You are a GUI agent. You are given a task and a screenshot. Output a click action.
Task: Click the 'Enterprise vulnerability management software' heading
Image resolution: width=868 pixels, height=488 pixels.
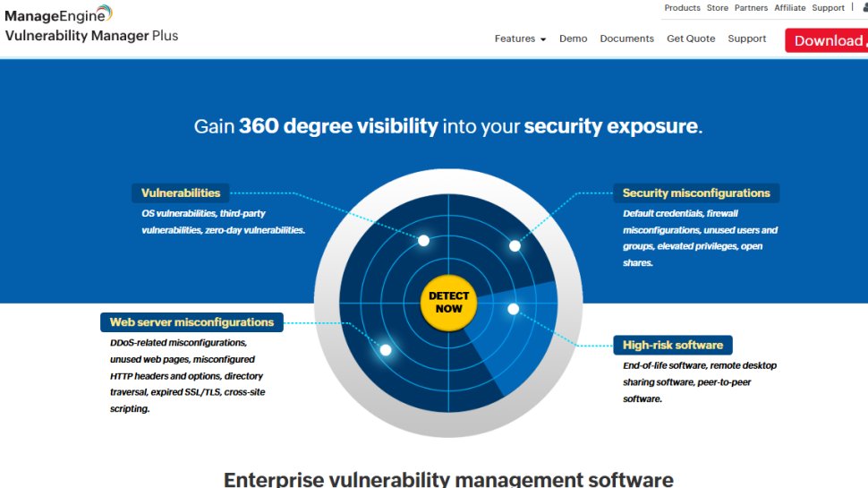click(448, 479)
